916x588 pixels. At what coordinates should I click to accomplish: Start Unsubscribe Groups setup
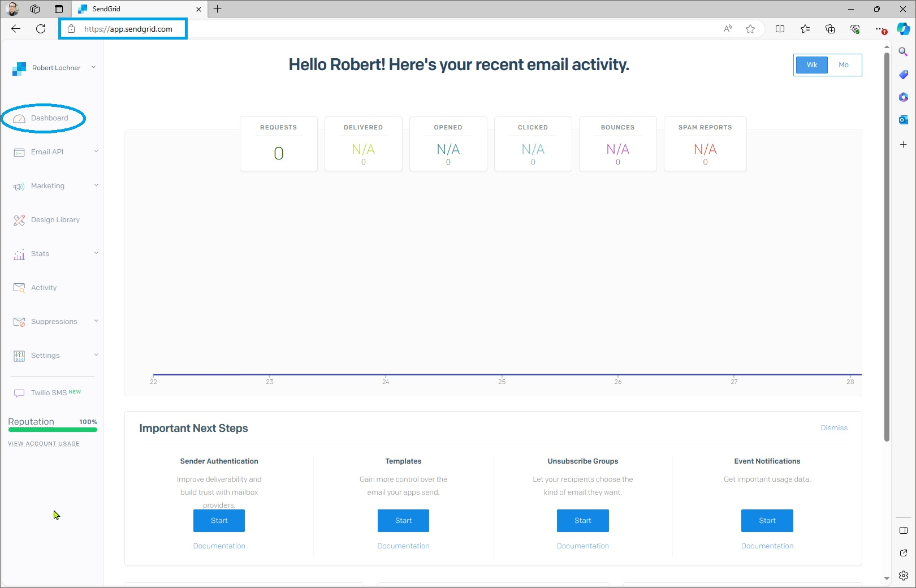583,521
